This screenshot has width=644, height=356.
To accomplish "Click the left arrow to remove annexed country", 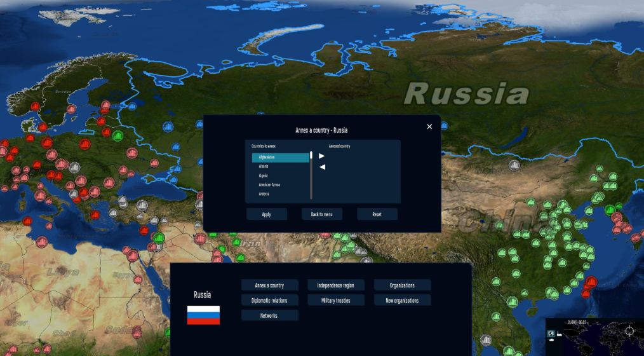I will [x=322, y=167].
